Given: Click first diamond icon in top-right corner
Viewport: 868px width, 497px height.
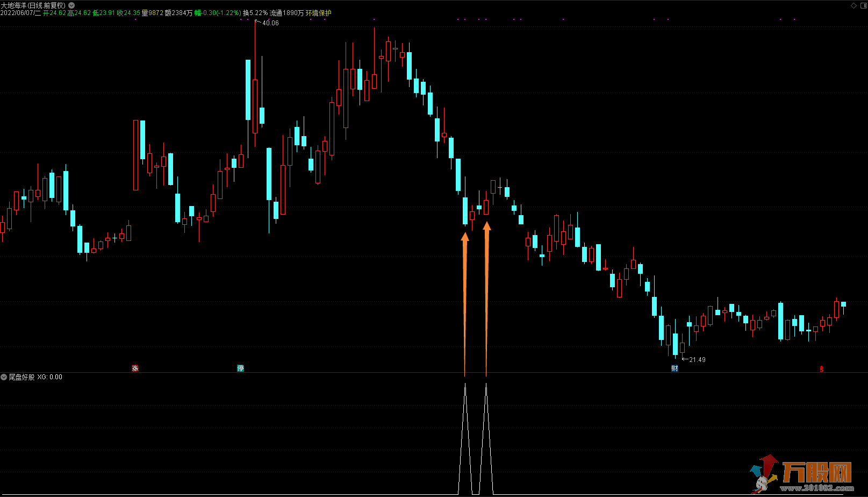Looking at the screenshot, I should 854,5.
